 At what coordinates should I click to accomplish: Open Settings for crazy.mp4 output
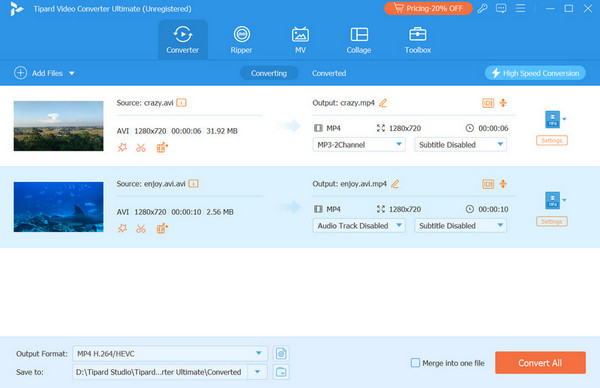(552, 140)
